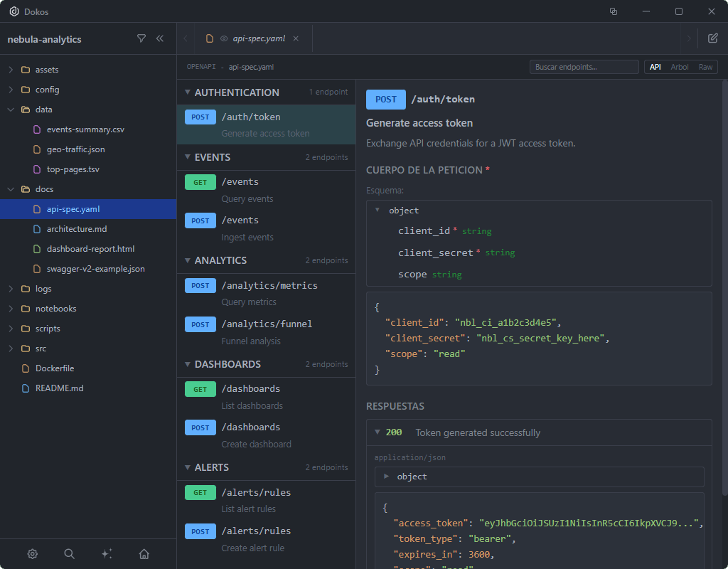Switch the spec view to Arbol
This screenshot has width=728, height=569.
[x=680, y=66]
